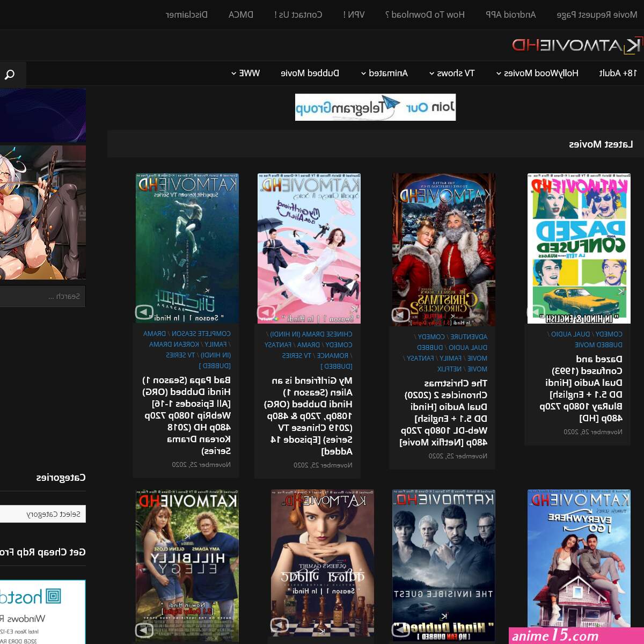
Task: Open the DMCA page link
Action: [x=240, y=14]
